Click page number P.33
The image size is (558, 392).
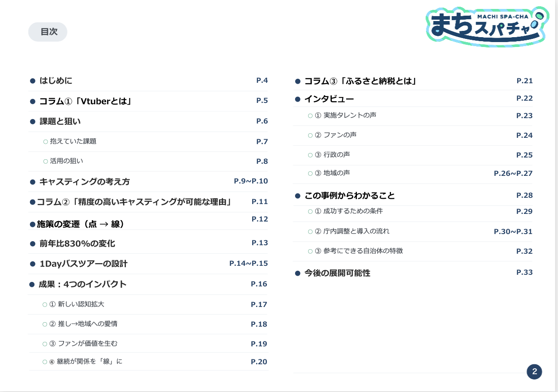point(524,273)
